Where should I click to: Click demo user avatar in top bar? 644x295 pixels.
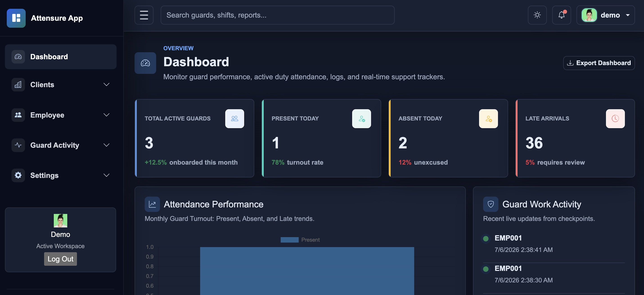(589, 15)
